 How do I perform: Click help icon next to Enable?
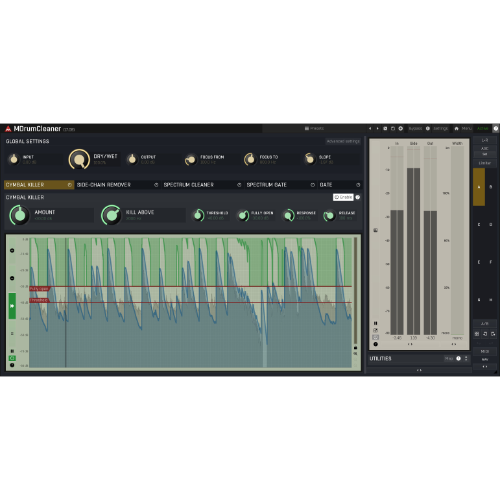click(x=358, y=197)
